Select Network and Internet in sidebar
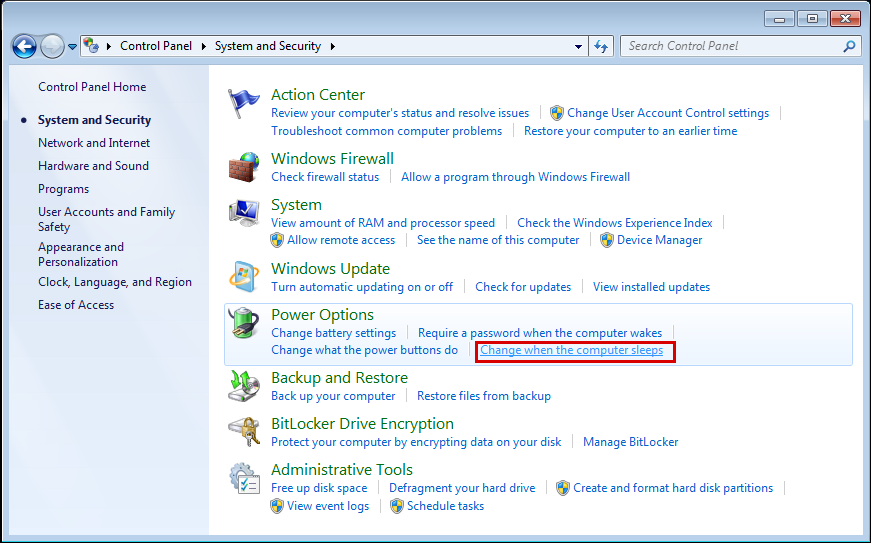871x543 pixels. [x=94, y=143]
